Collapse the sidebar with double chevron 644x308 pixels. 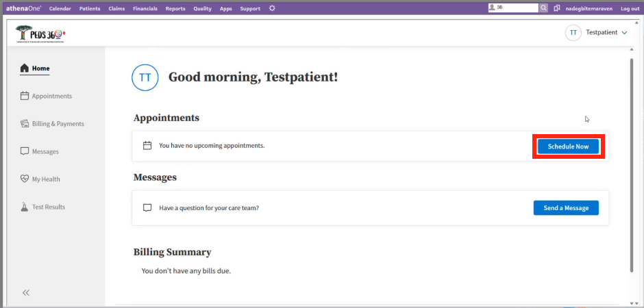tap(26, 292)
